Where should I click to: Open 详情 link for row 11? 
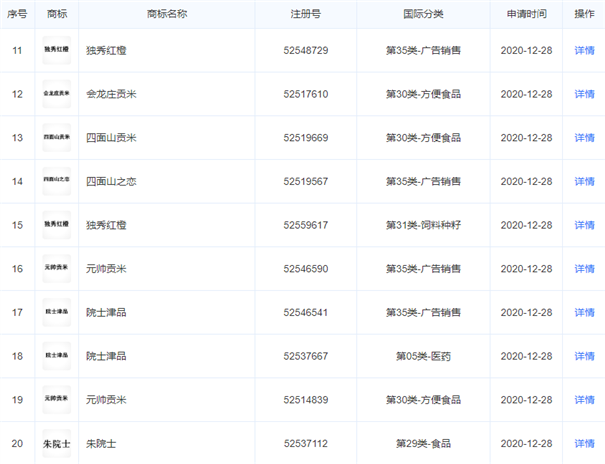click(584, 50)
